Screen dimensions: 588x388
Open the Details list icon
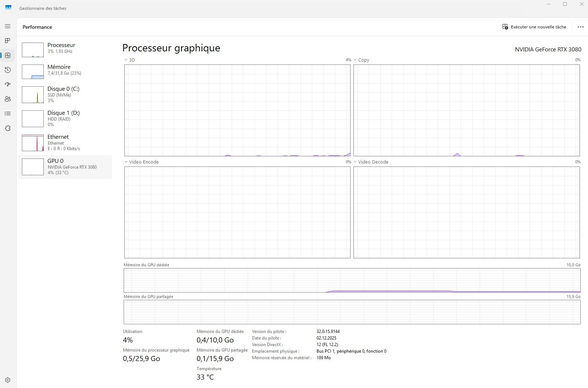8,114
